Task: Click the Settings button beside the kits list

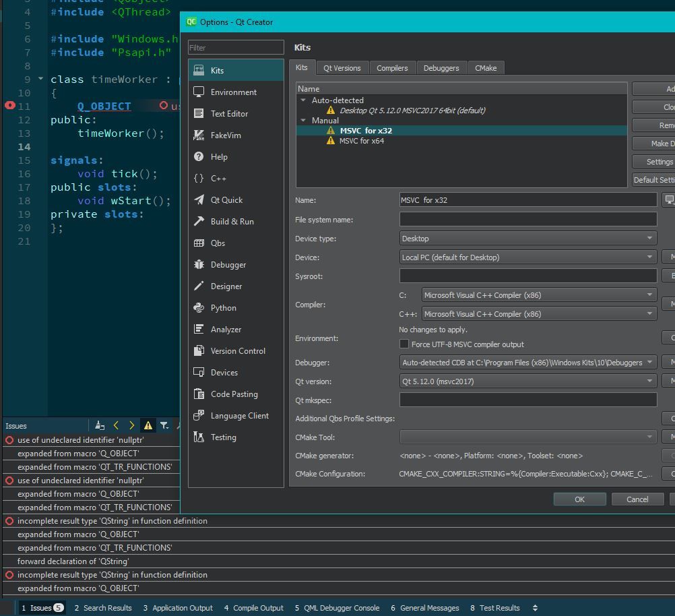Action: (x=653, y=162)
